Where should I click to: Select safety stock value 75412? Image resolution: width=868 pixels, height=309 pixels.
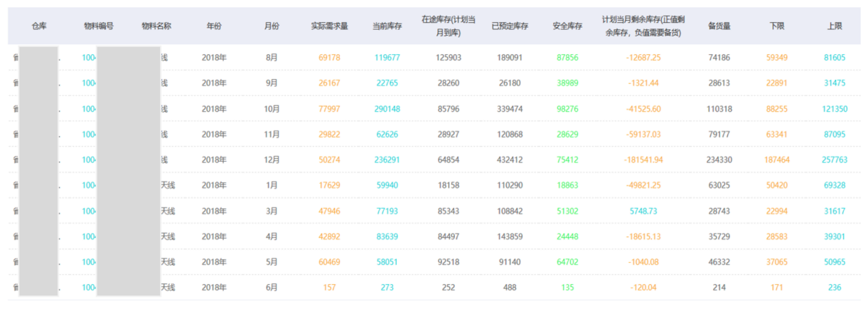[567, 160]
